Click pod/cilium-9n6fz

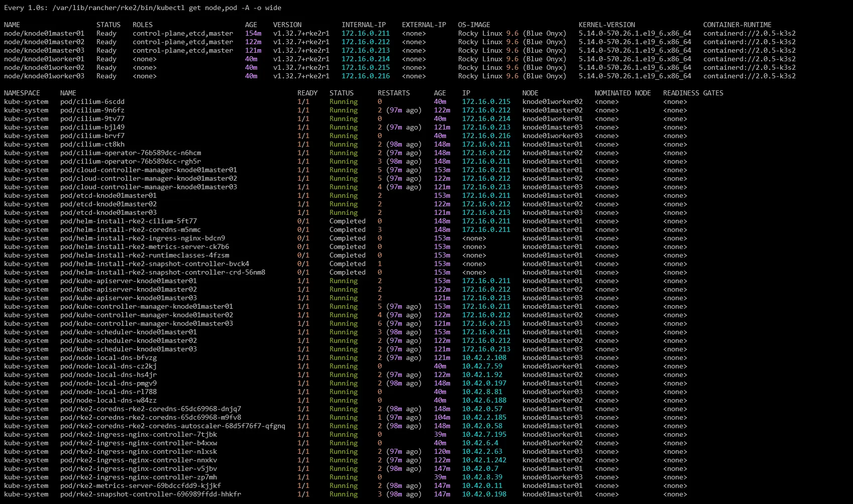coord(92,110)
